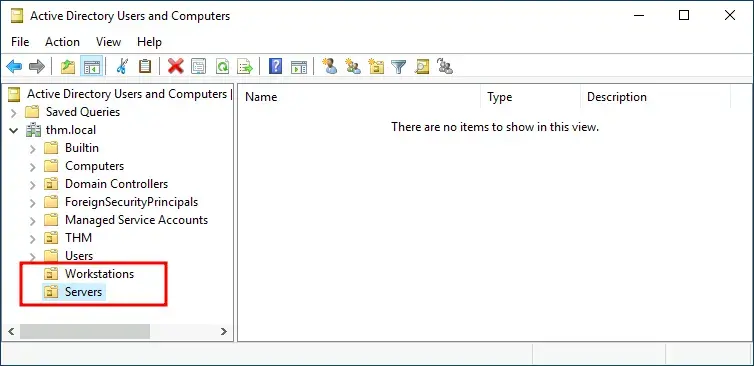Click the Create new group icon
The image size is (754, 366).
click(352, 66)
